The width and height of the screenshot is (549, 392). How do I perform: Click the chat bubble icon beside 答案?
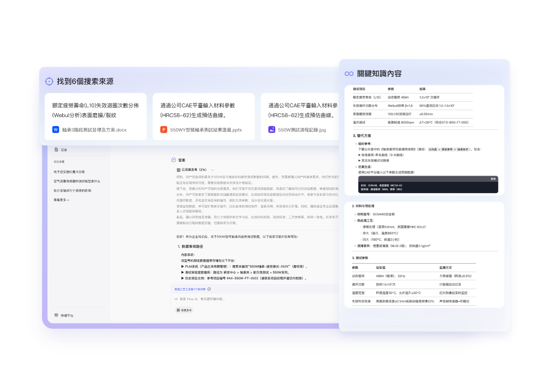click(x=174, y=160)
